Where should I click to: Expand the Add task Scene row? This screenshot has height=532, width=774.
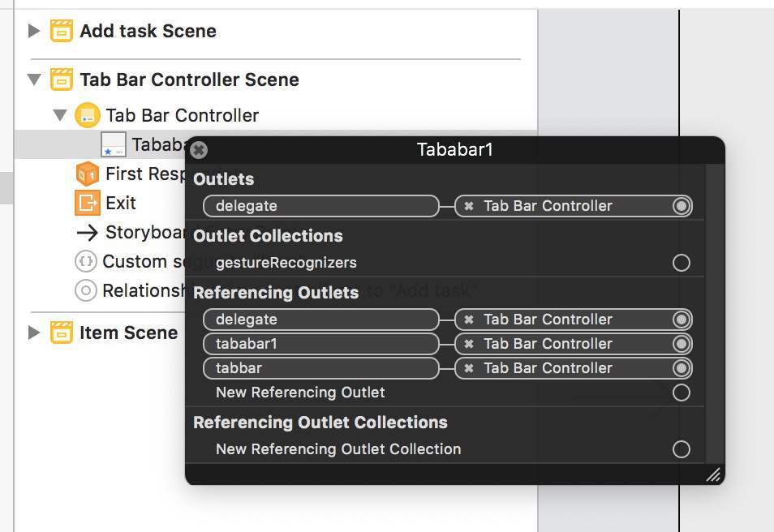tap(33, 31)
